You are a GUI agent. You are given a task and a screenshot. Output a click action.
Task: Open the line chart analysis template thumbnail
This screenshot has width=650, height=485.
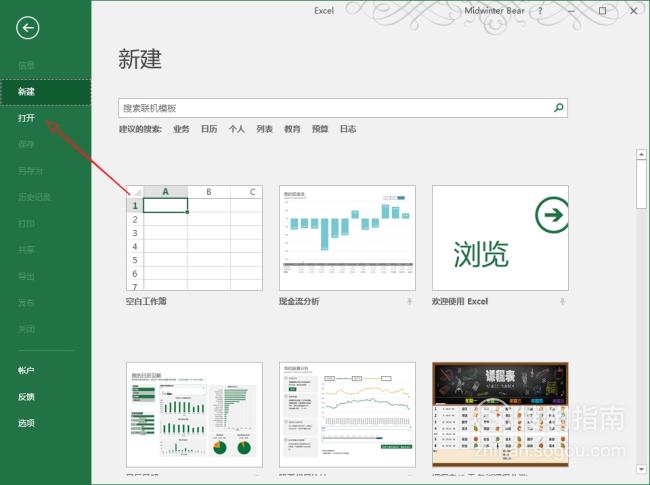click(x=347, y=415)
